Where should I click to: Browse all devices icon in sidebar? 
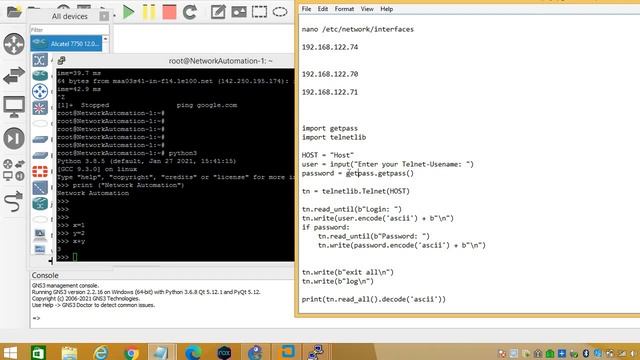coord(14,170)
